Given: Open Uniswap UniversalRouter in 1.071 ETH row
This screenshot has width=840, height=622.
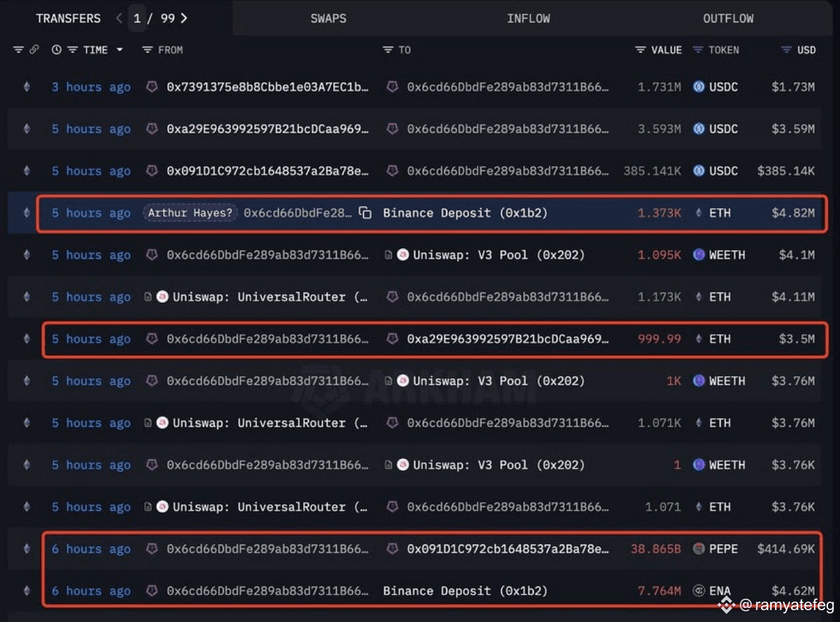Looking at the screenshot, I should [x=270, y=506].
